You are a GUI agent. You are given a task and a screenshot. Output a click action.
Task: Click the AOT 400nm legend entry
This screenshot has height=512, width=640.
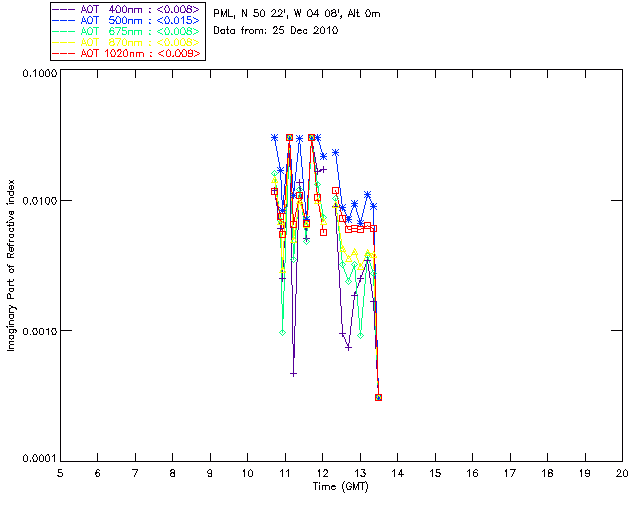pyautogui.click(x=128, y=9)
